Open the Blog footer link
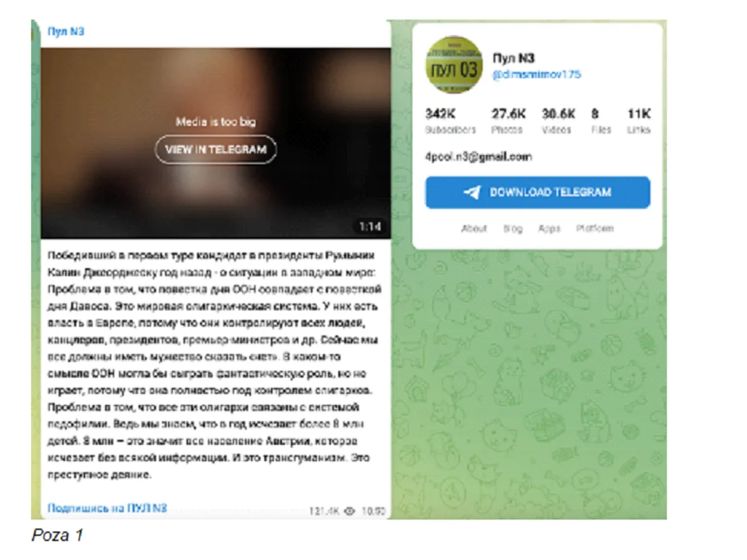The width and height of the screenshot is (747, 560). (x=513, y=228)
